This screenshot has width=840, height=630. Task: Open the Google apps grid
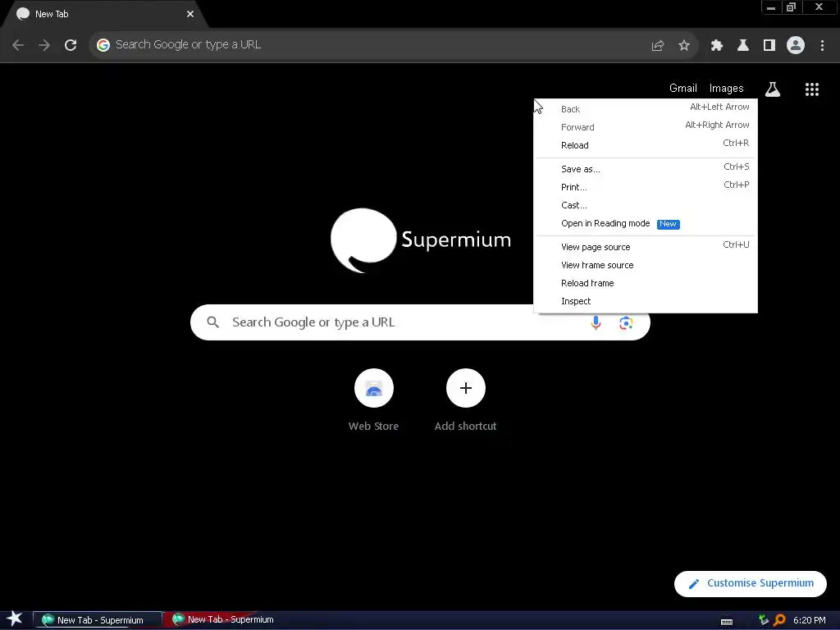(x=812, y=89)
